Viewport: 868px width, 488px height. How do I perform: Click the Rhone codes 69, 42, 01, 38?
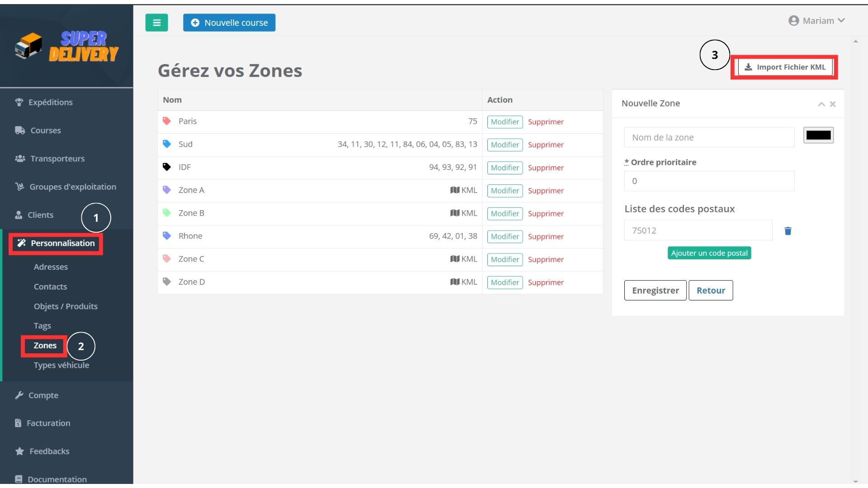pyautogui.click(x=453, y=236)
